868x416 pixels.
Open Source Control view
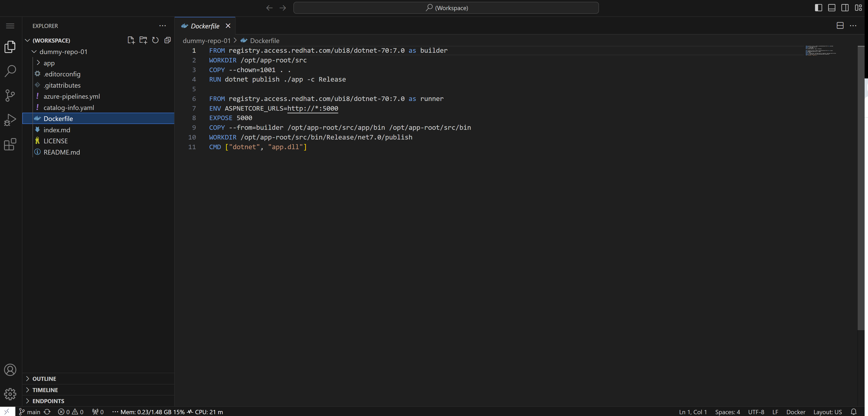(x=10, y=95)
